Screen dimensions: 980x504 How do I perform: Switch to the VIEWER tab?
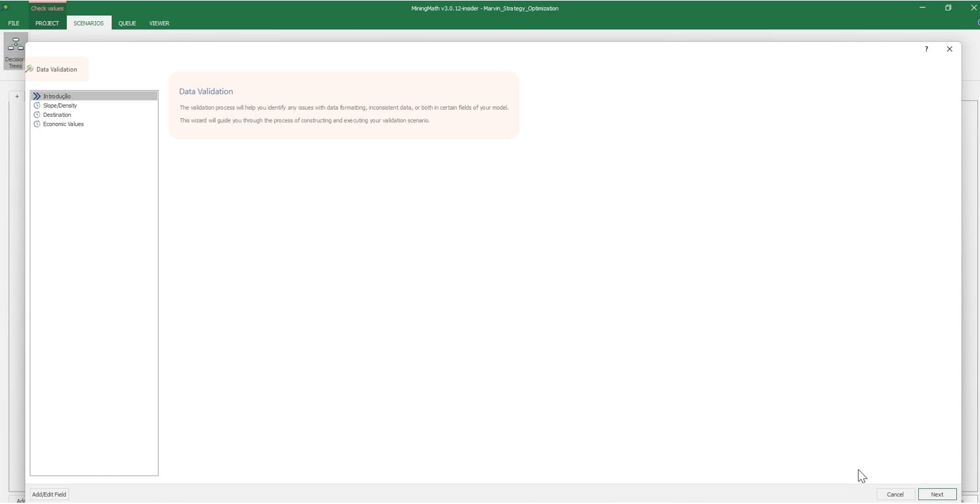(159, 23)
